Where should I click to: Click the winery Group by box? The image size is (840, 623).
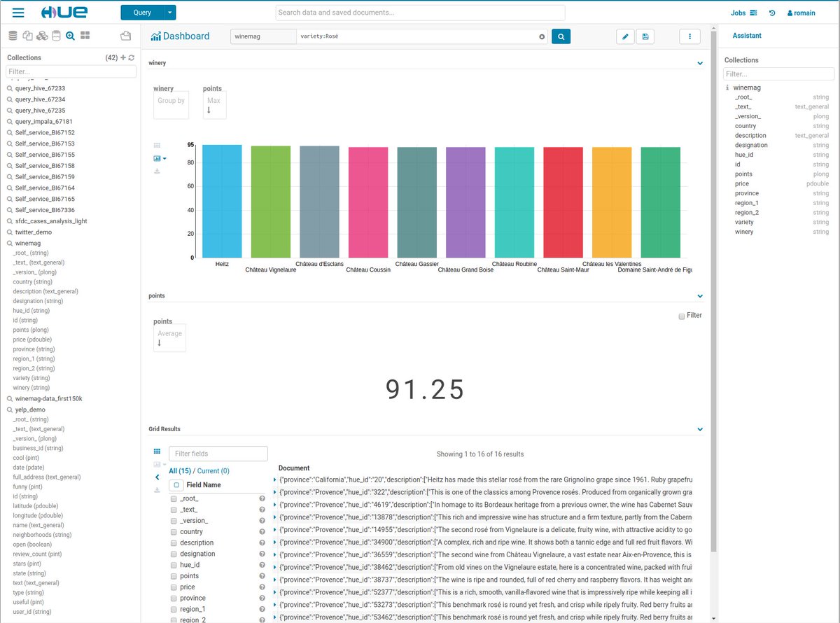(171, 105)
